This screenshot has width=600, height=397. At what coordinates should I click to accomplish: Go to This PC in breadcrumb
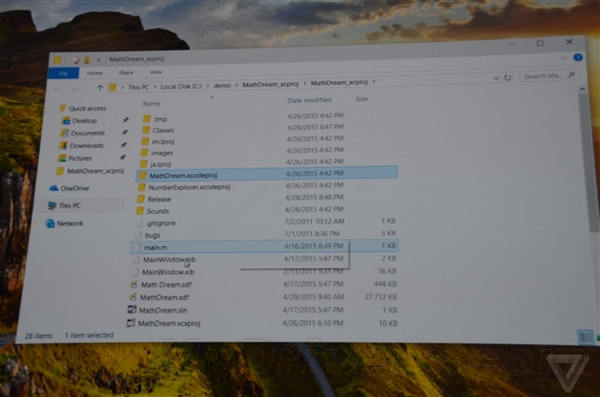tap(138, 87)
